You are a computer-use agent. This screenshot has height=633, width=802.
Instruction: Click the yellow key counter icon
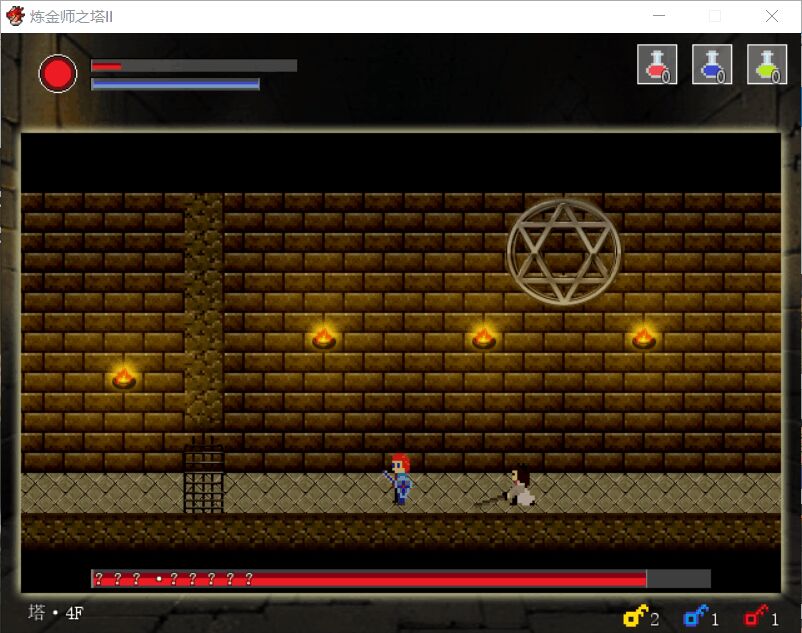point(635,616)
